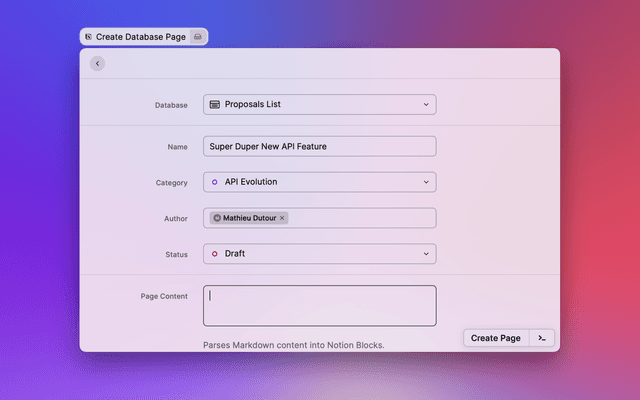The width and height of the screenshot is (640, 400).
Task: Click Mathieu Dutour's avatar icon
Action: (217, 218)
